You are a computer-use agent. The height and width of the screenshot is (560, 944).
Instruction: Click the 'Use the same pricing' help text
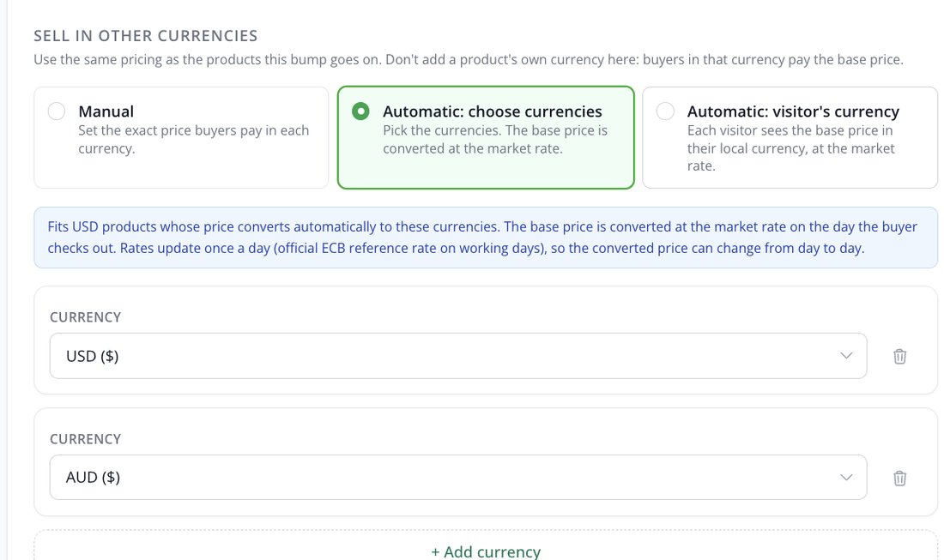pyautogui.click(x=469, y=59)
